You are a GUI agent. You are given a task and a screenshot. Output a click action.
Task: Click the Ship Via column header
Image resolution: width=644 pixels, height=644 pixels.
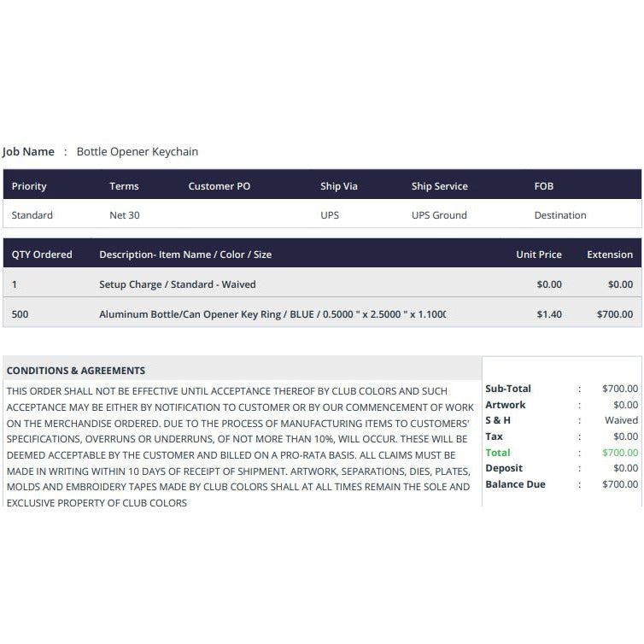339,186
